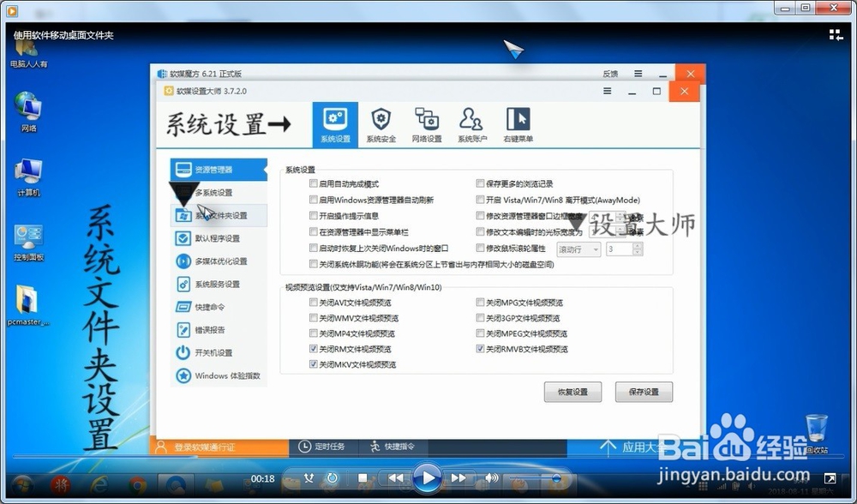Select 资源管理器 in the sidebar
This screenshot has height=504, width=857.
(x=219, y=170)
